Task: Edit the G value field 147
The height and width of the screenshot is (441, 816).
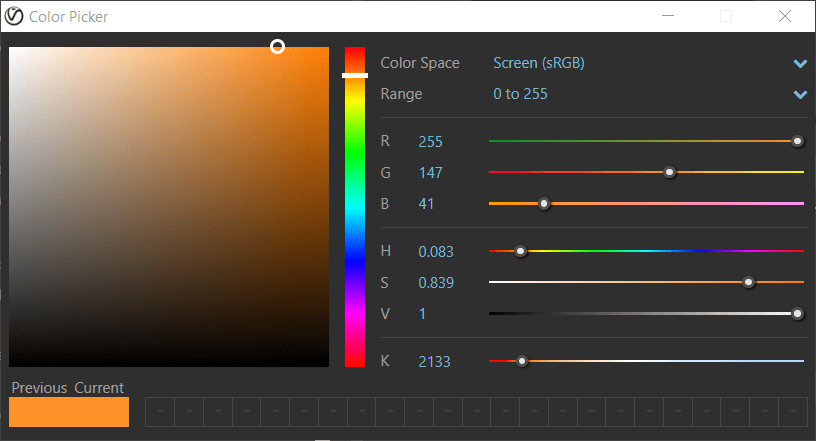Action: click(430, 172)
